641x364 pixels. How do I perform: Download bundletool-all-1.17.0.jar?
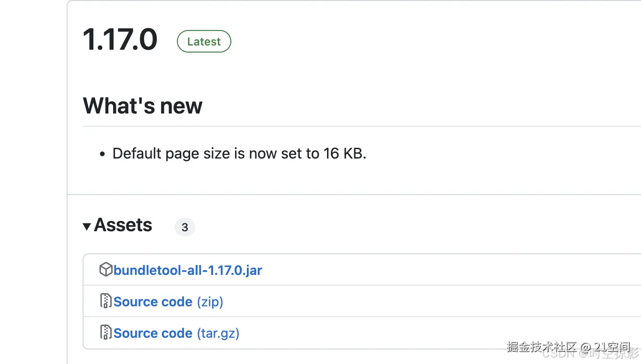point(188,270)
